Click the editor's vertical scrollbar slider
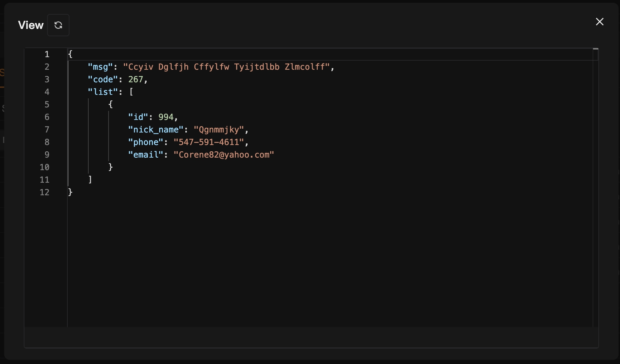Screen dimensions: 620x364 [x=596, y=49]
